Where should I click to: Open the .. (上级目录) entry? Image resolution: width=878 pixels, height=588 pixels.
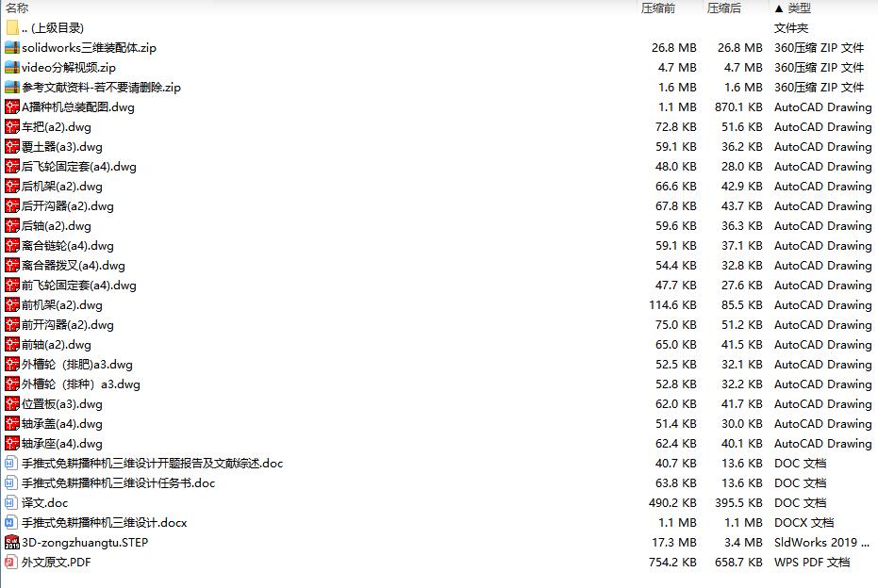tap(53, 27)
